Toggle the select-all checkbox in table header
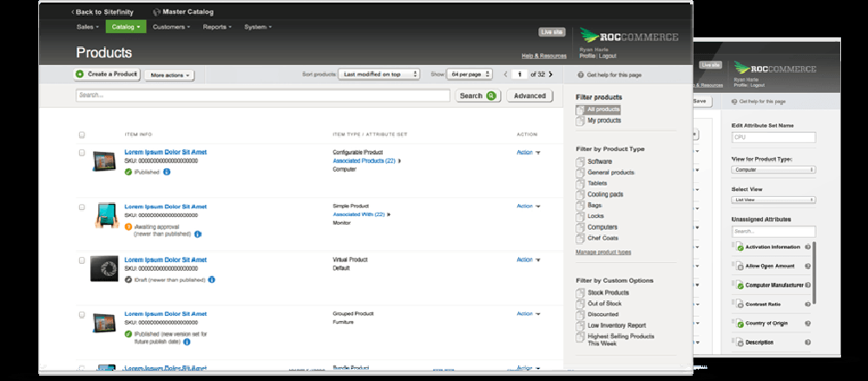Image resolution: width=868 pixels, height=381 pixels. [x=82, y=135]
